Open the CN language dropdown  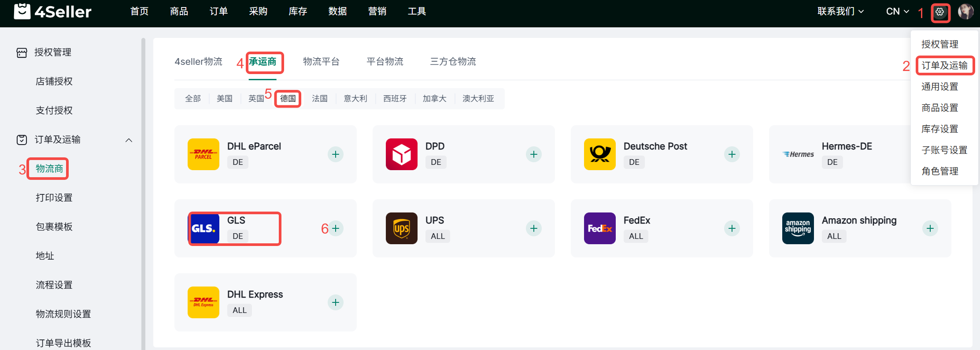[x=897, y=11]
